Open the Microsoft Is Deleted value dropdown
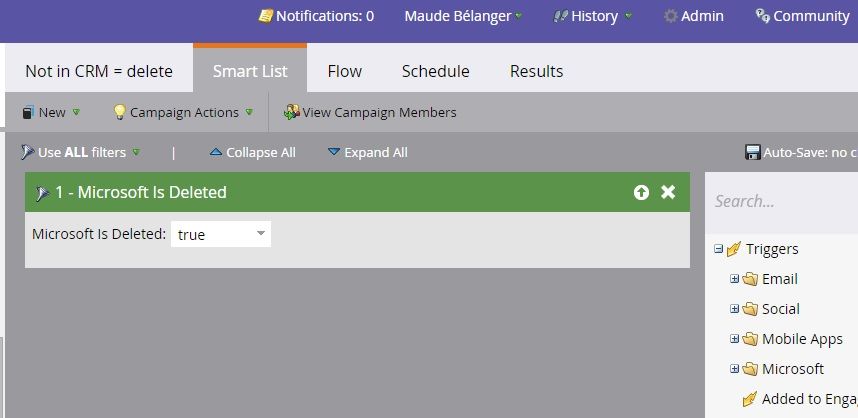The height and width of the screenshot is (418, 858). tap(260, 234)
